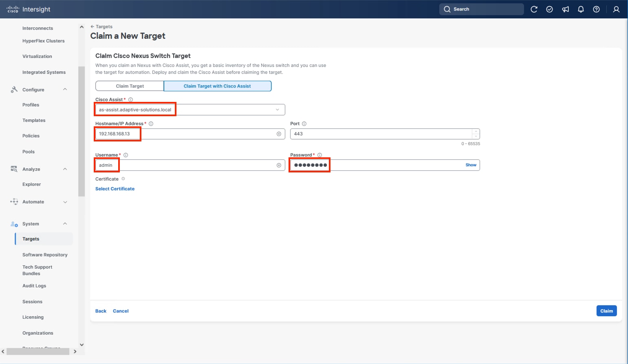Collapse the Configure section
The height and width of the screenshot is (364, 628).
click(65, 89)
